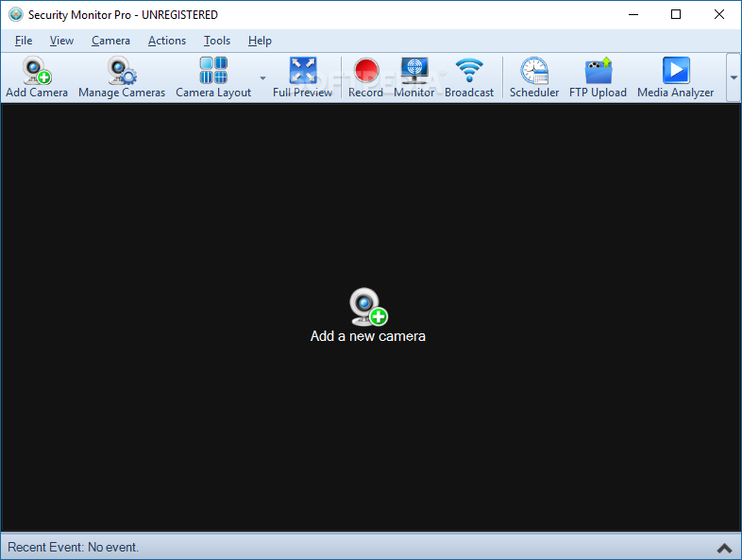The height and width of the screenshot is (560, 742).
Task: Expand the event panel with the chevron
Action: pos(724,548)
